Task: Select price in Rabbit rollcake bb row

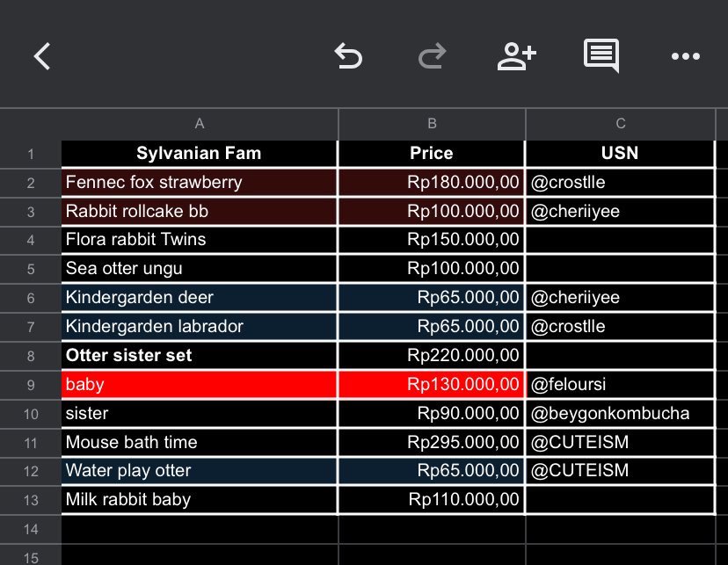Action: (x=432, y=212)
